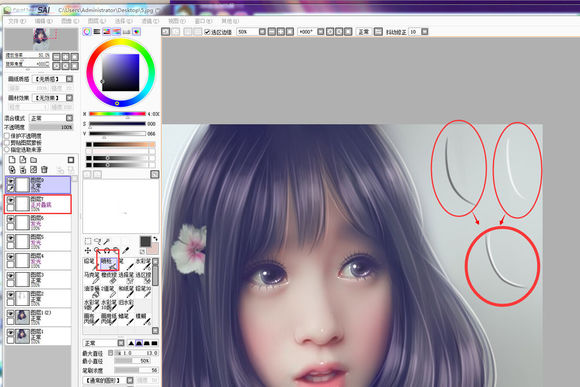Click the new layer folder icon
This screenshot has height=387, width=580.
34,160
